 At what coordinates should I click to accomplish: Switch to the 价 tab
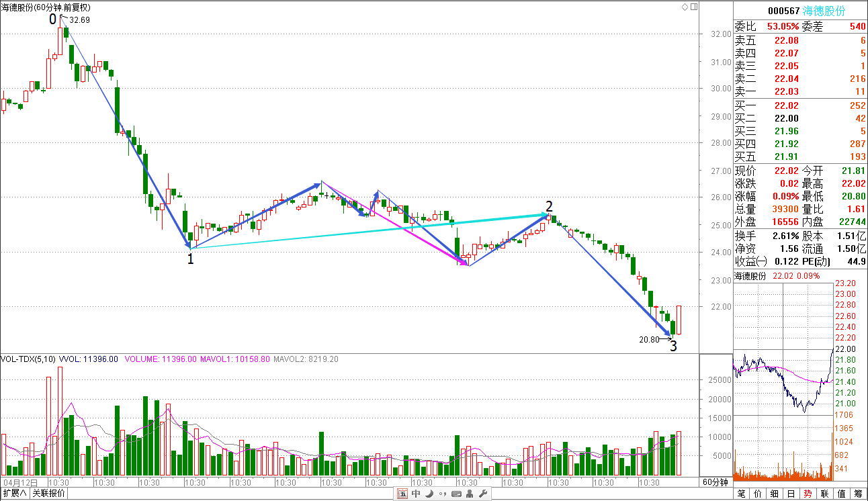click(x=758, y=494)
